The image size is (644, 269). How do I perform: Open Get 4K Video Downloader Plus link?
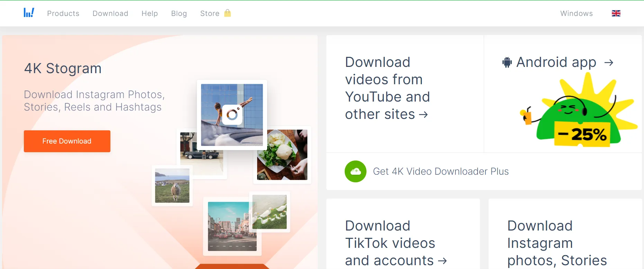point(441,171)
